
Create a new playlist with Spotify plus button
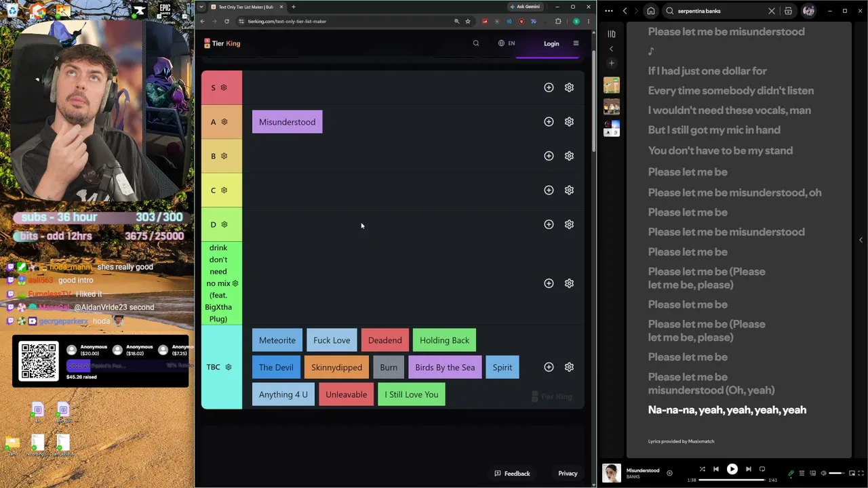pos(611,63)
